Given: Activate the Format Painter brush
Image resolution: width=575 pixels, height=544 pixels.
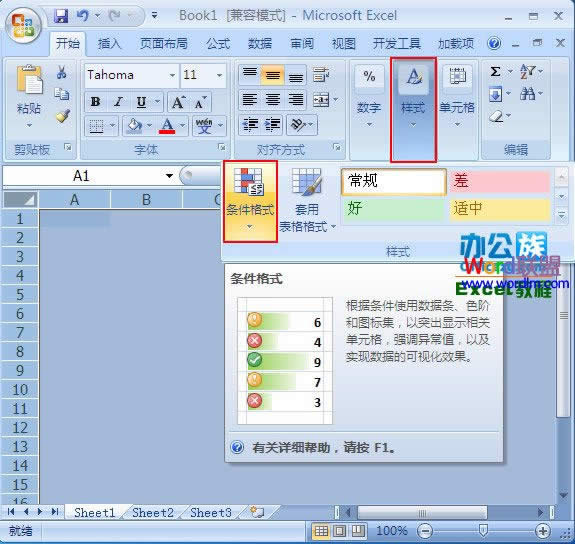Looking at the screenshot, I should click(x=63, y=116).
